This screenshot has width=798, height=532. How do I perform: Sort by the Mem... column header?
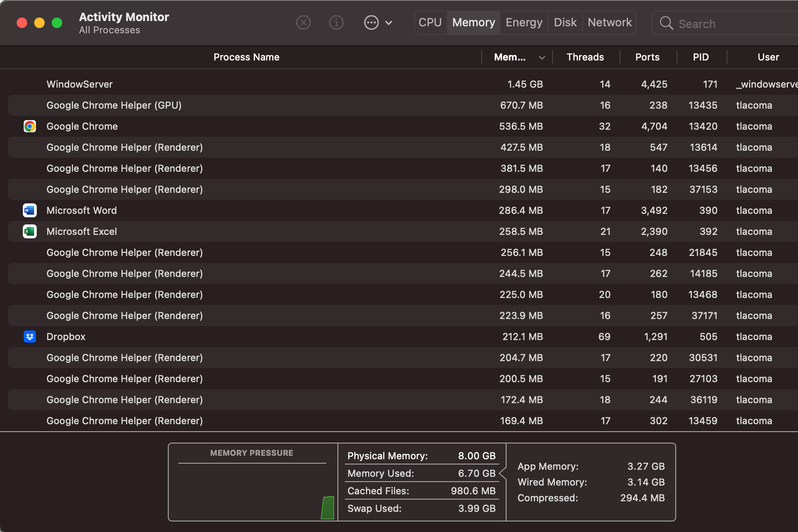510,57
